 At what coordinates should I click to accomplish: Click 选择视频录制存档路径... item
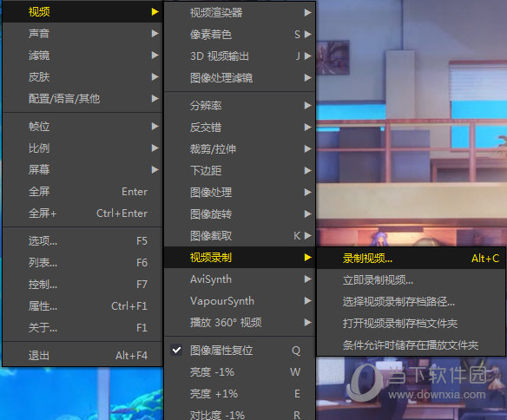click(411, 301)
